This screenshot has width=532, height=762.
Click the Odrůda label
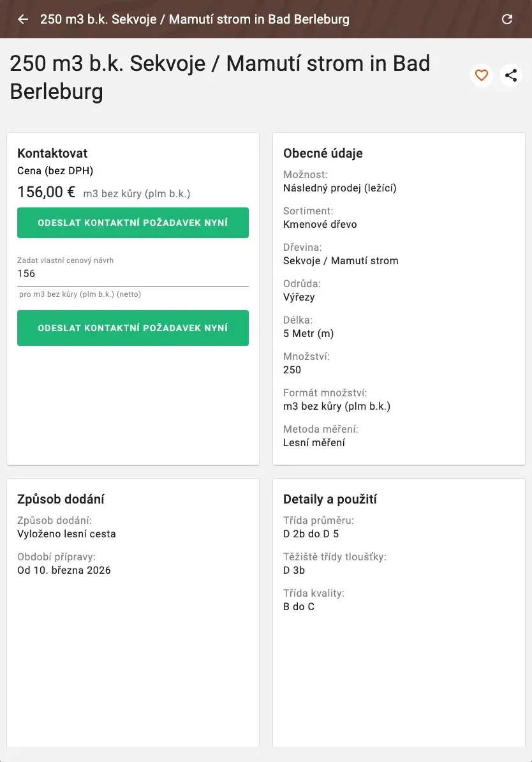coord(302,284)
